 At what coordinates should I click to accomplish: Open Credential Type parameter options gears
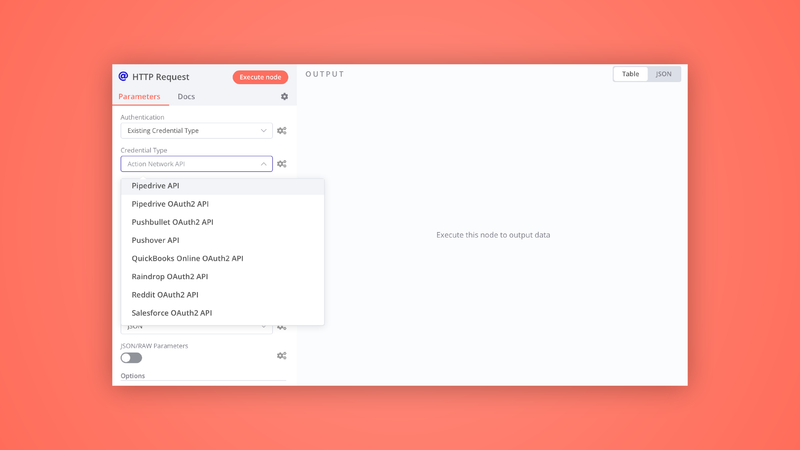[282, 164]
